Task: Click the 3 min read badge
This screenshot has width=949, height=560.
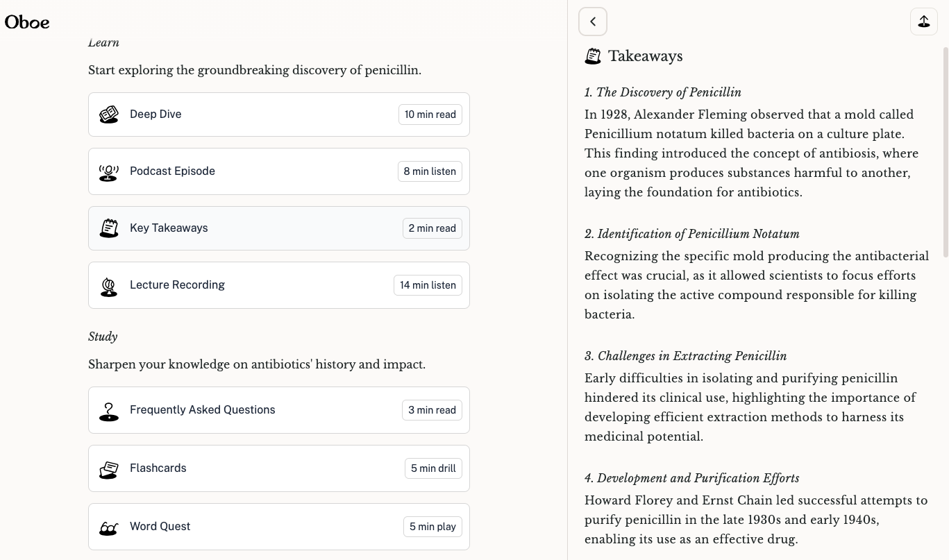Action: [x=432, y=410]
